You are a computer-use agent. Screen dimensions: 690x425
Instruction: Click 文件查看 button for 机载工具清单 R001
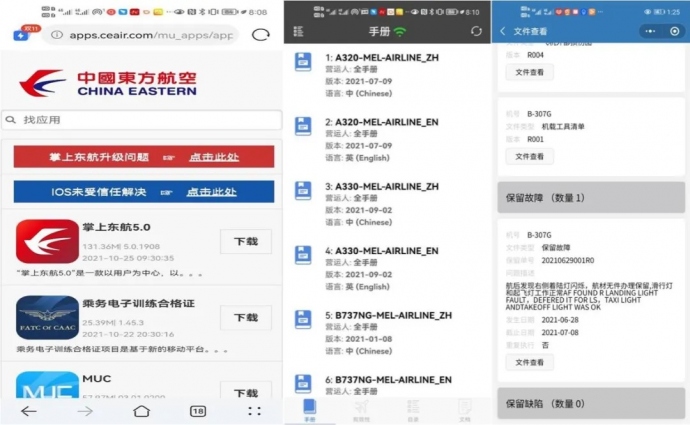529,157
